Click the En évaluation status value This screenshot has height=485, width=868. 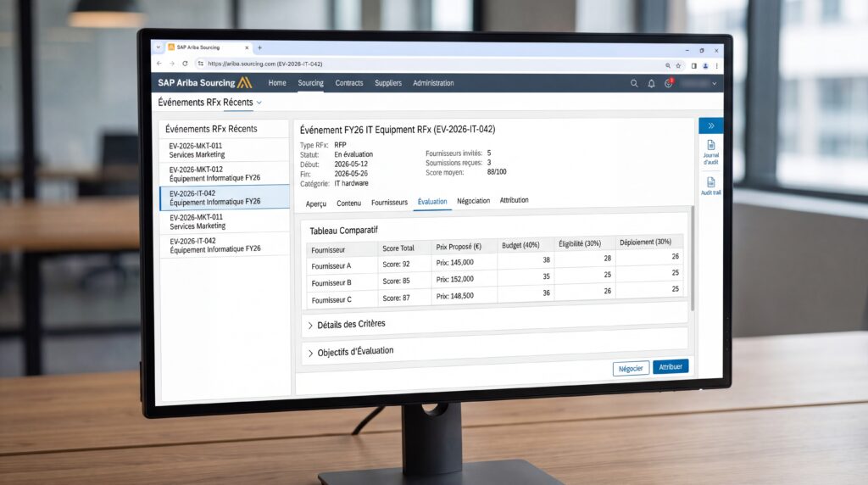(x=353, y=154)
